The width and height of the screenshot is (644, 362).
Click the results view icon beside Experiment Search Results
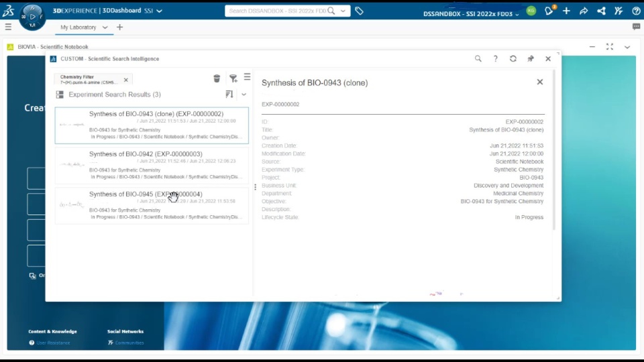click(x=60, y=95)
